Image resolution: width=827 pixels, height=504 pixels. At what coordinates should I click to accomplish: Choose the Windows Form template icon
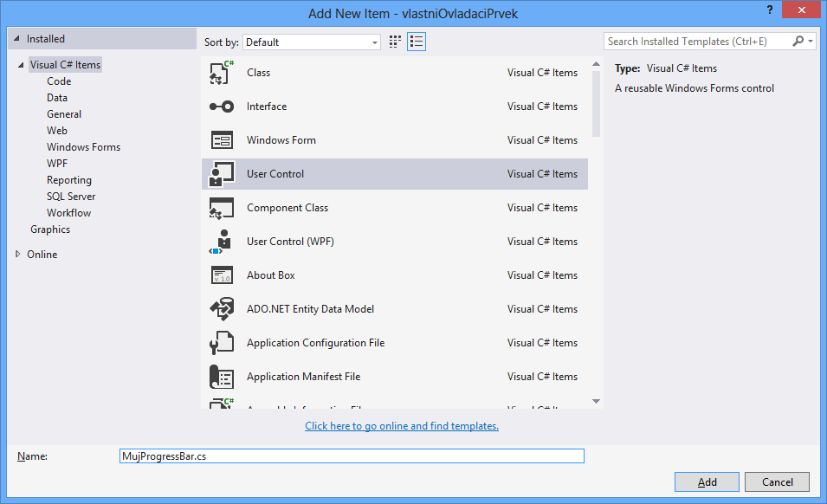point(222,139)
